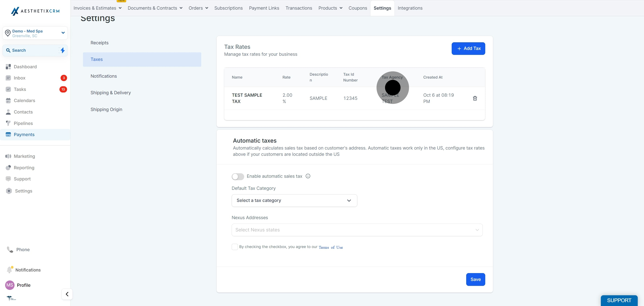The width and height of the screenshot is (644, 306).
Task: Expand the Demo - Med Spa location switcher
Action: tap(35, 33)
